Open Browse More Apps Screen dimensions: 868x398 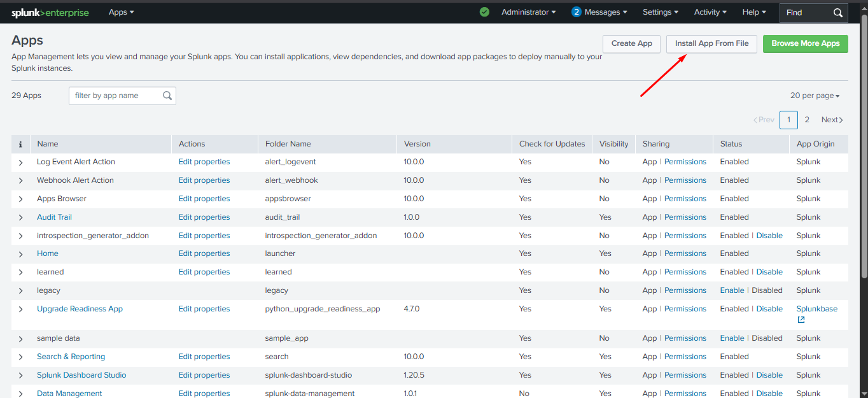click(805, 44)
